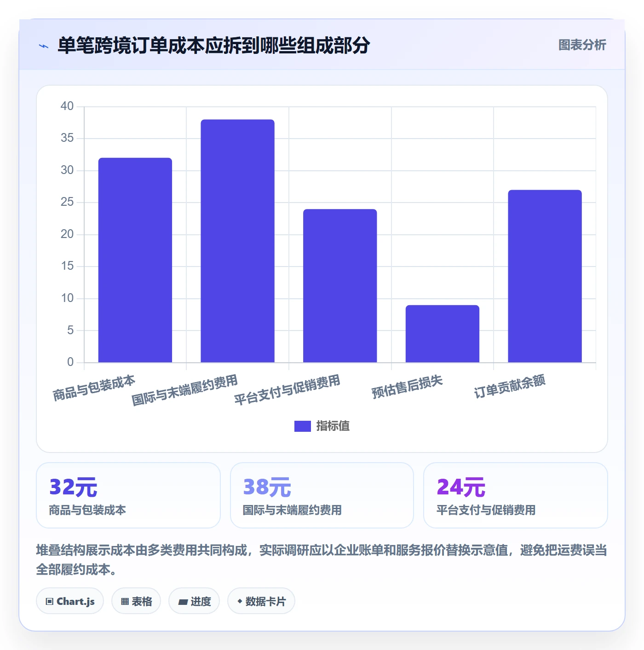Click the title 单笔跨境订单成本应拆到哪些组成部分

click(214, 46)
